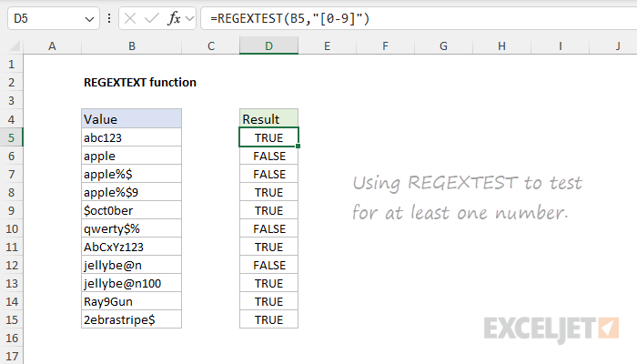
Task: Select column I header
Action: tap(561, 45)
